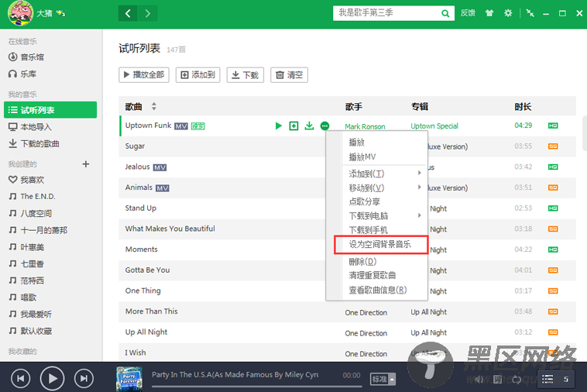Skip to next track in bottom player
587x392 pixels.
pos(84,379)
